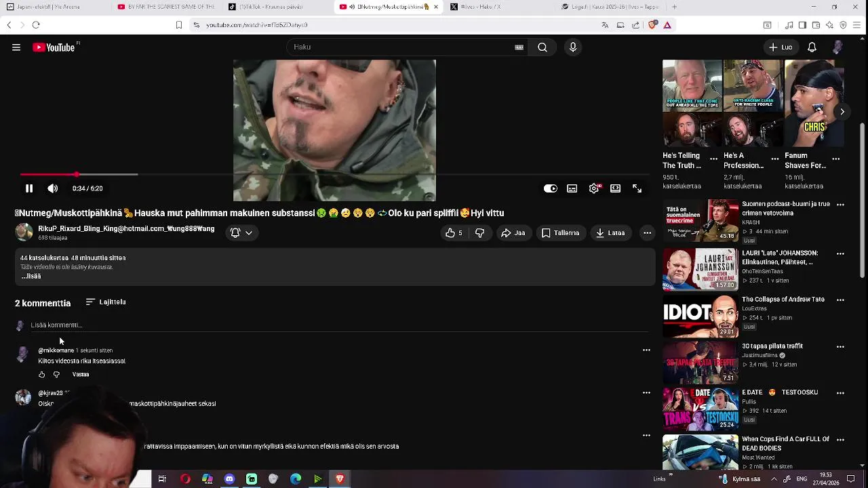The width and height of the screenshot is (868, 488).
Task: Open Microsoft Edge from the taskbar
Action: click(x=296, y=479)
